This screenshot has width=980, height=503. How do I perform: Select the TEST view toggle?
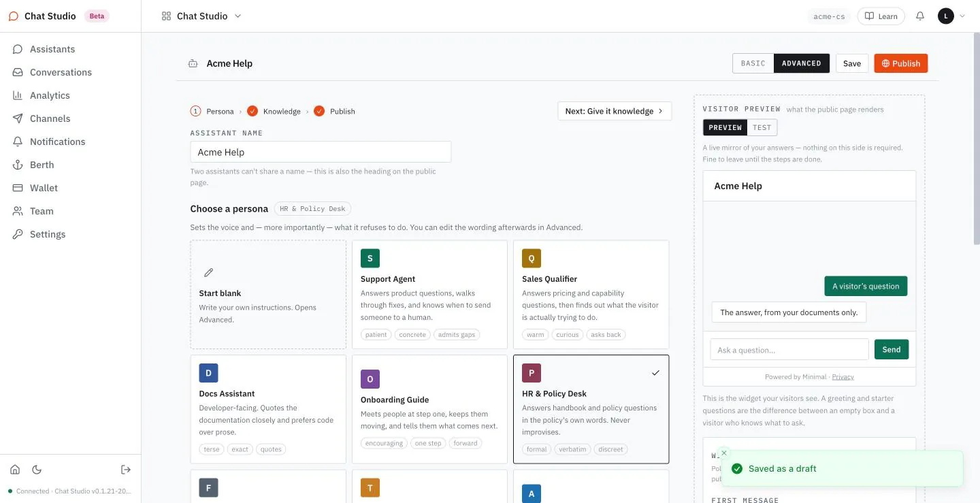pos(762,127)
